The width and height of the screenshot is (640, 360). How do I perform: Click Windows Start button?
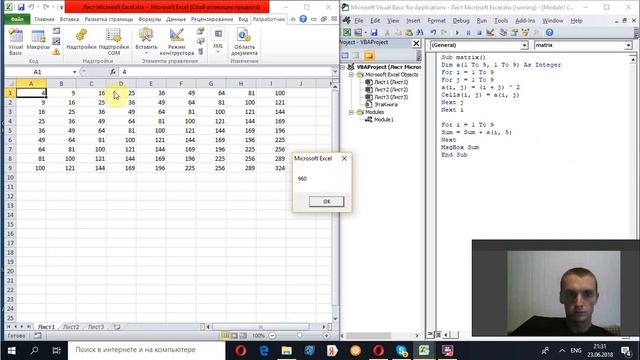point(11,350)
